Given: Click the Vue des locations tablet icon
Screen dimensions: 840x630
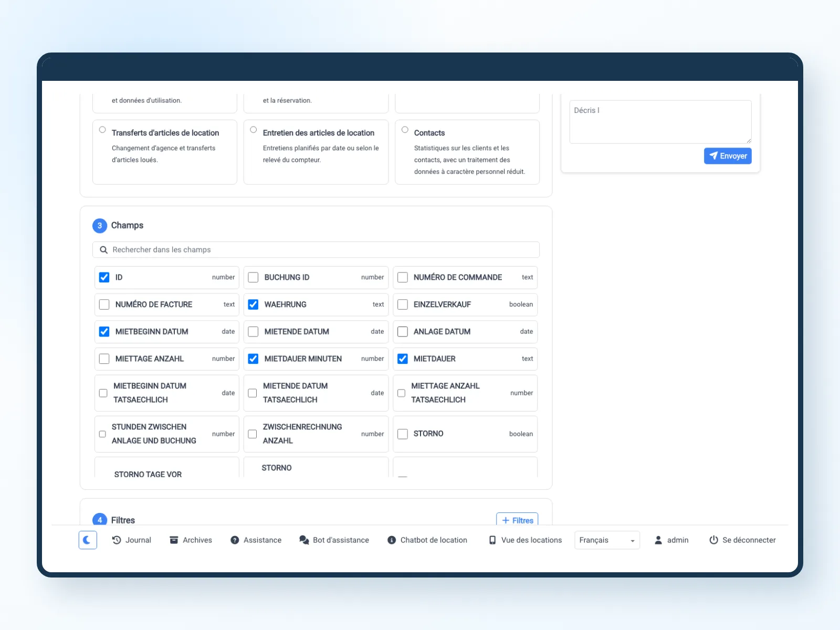Looking at the screenshot, I should click(492, 540).
